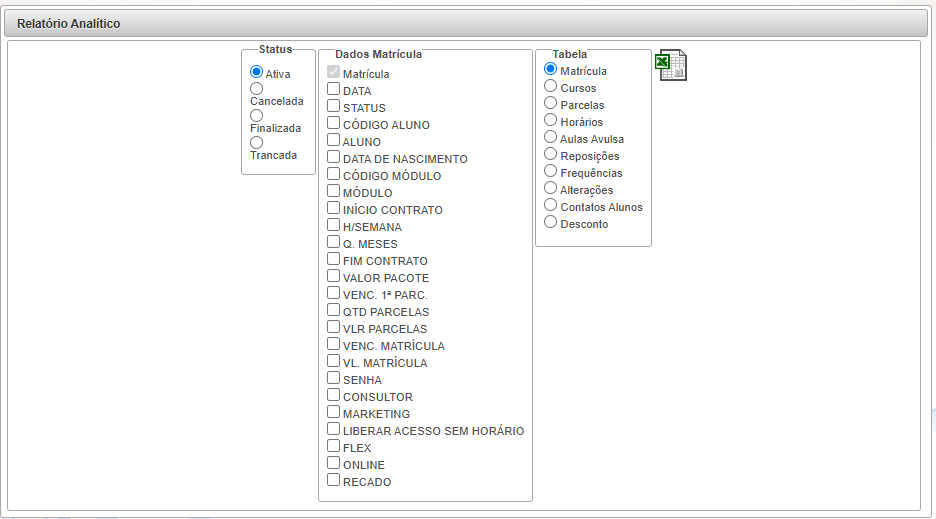Select the Finalizada status option
This screenshot has height=519, width=936.
click(x=256, y=116)
